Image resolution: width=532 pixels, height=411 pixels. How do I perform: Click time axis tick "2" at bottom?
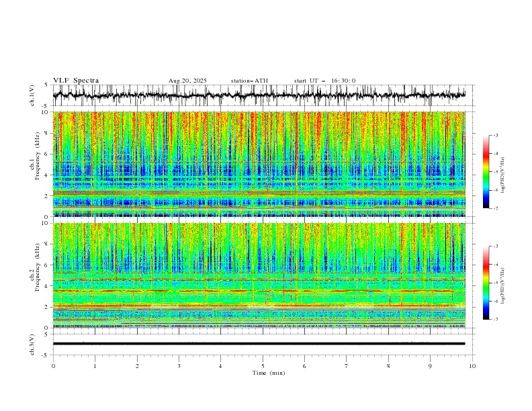point(137,366)
